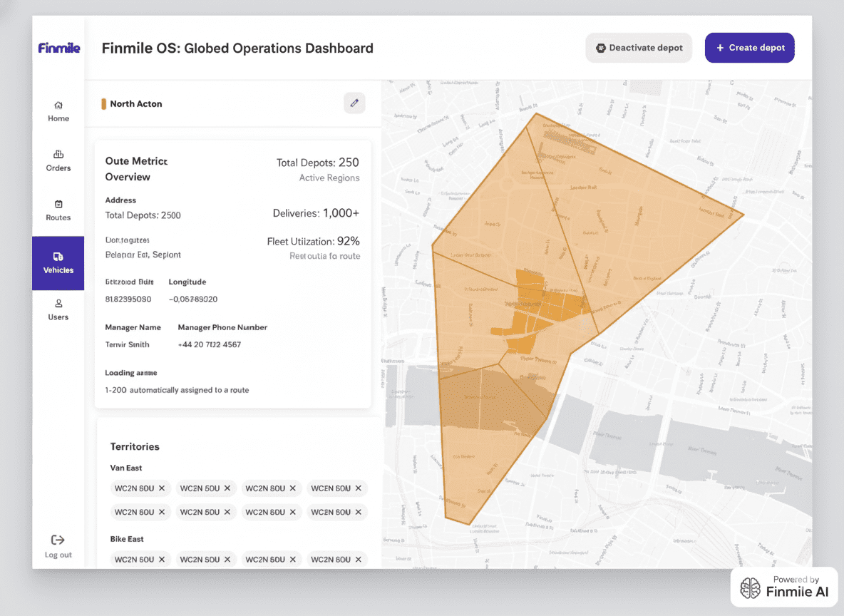Click the Longitude value field
Viewport: 844px width, 616px height.
pyautogui.click(x=193, y=299)
